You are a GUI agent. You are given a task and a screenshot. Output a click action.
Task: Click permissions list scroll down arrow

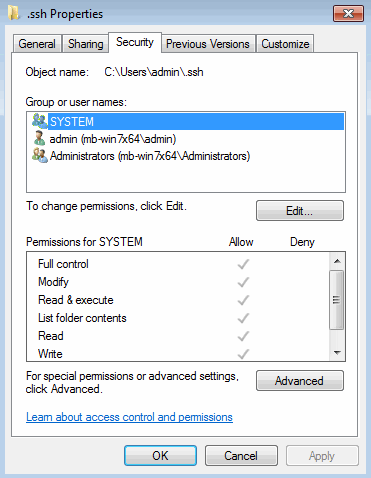[x=337, y=352]
